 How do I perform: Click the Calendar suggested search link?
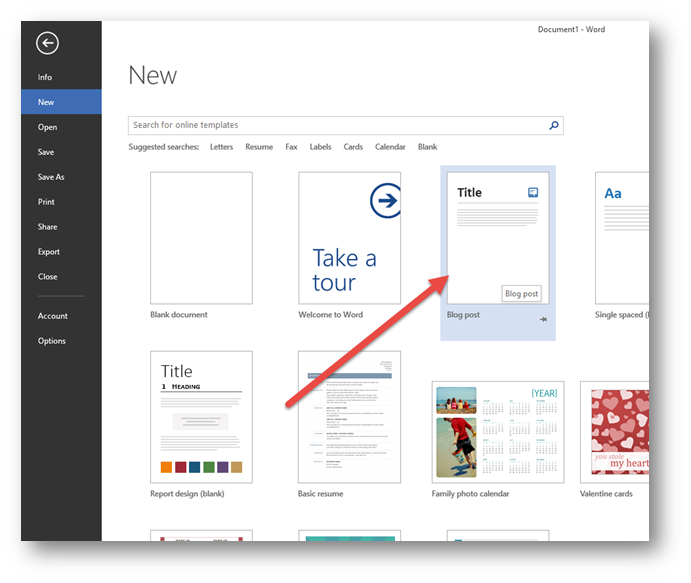click(x=390, y=147)
